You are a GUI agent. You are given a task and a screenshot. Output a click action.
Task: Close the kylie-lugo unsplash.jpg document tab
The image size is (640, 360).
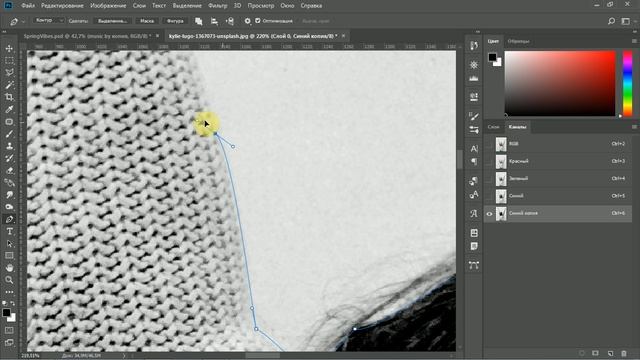343,36
